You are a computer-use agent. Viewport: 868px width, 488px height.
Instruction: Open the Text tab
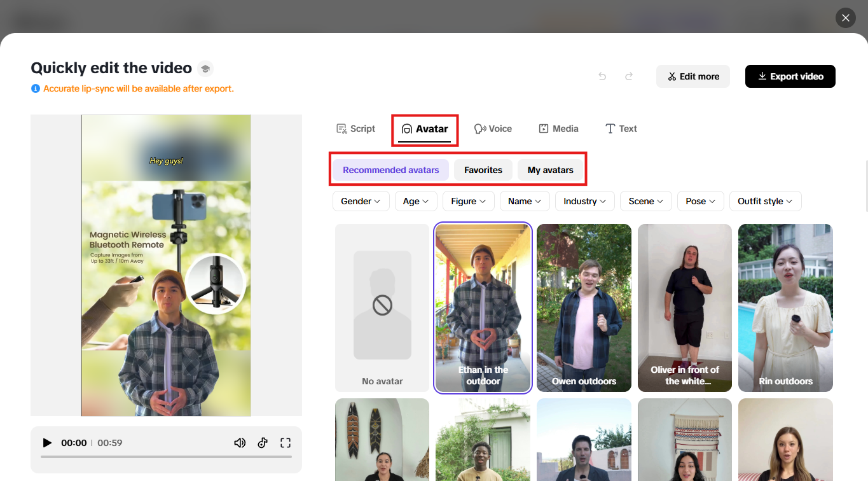pyautogui.click(x=621, y=129)
